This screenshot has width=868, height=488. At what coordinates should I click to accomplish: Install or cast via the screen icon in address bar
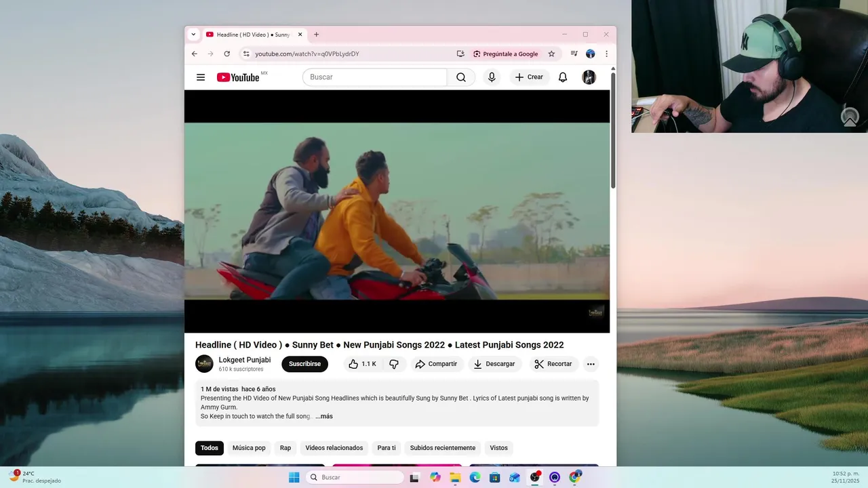point(460,54)
